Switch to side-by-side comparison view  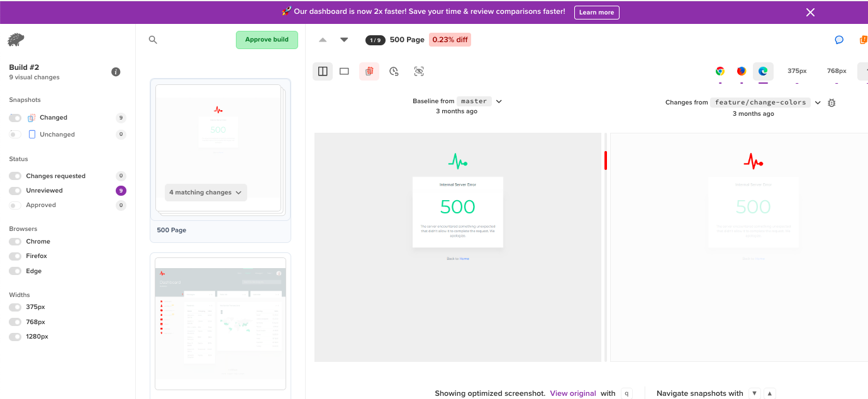pos(323,71)
